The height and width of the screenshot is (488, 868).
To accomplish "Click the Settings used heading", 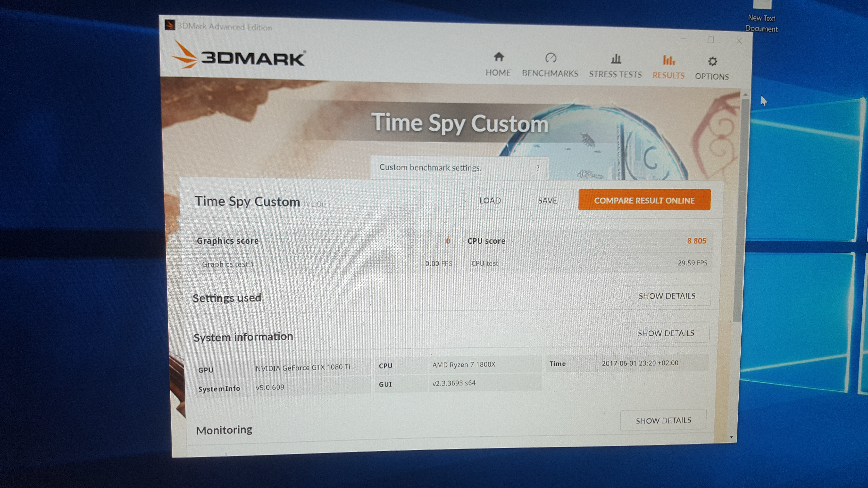I will point(227,298).
